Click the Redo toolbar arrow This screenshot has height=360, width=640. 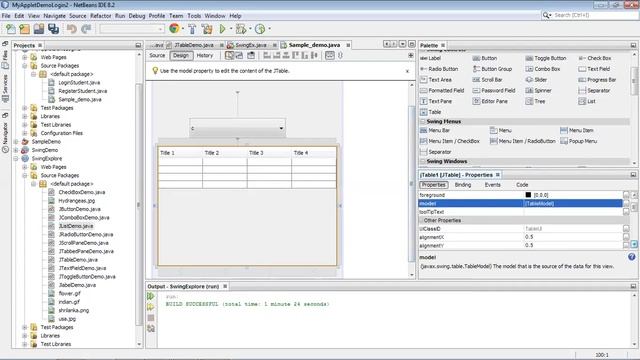click(86, 29)
